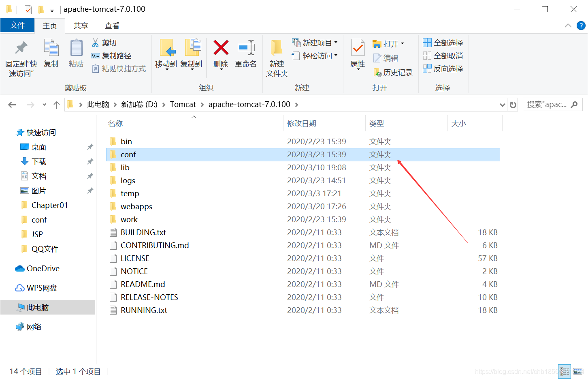Click quick access toolbar properties checkmark icon
The height and width of the screenshot is (379, 588).
(28, 9)
